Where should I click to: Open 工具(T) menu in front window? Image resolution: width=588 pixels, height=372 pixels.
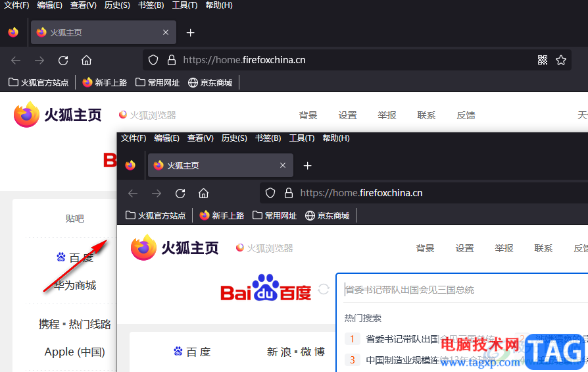[301, 138]
